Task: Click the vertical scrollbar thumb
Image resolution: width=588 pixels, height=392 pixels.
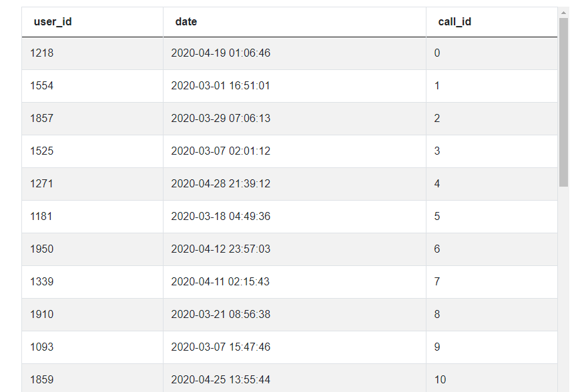Action: 563,102
